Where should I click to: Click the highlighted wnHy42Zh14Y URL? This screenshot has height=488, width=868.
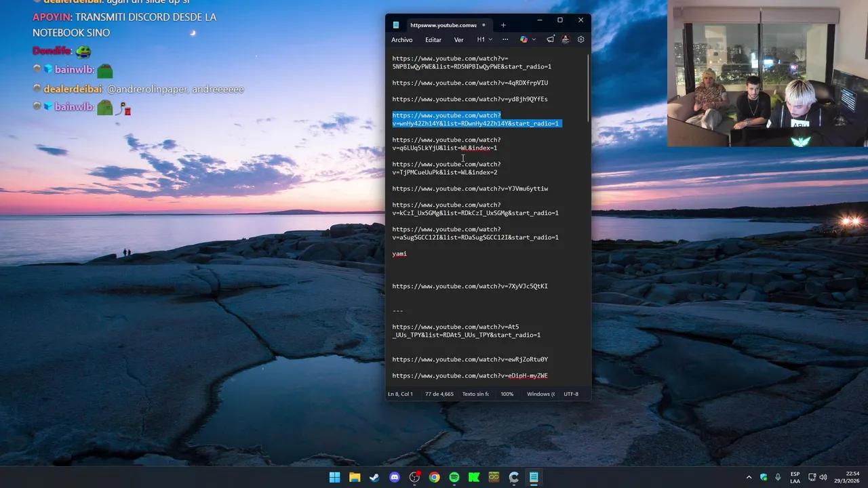[x=475, y=119]
